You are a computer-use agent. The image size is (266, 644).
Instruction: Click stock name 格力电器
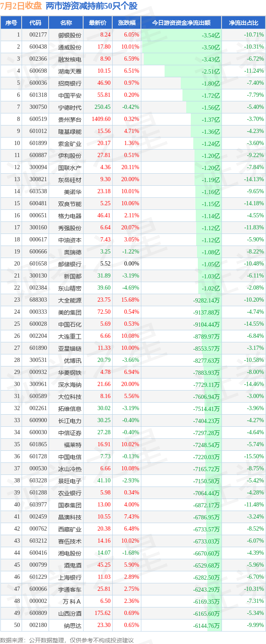tap(70, 216)
